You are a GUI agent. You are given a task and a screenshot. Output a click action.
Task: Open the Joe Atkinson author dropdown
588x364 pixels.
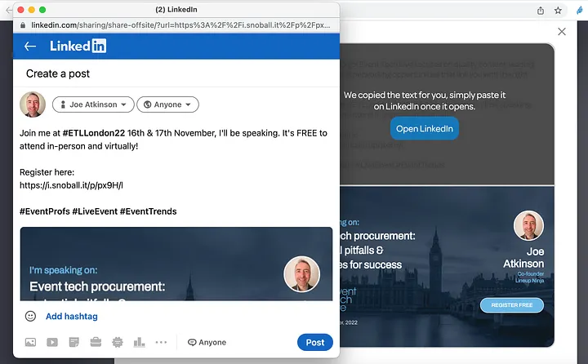pyautogui.click(x=93, y=104)
